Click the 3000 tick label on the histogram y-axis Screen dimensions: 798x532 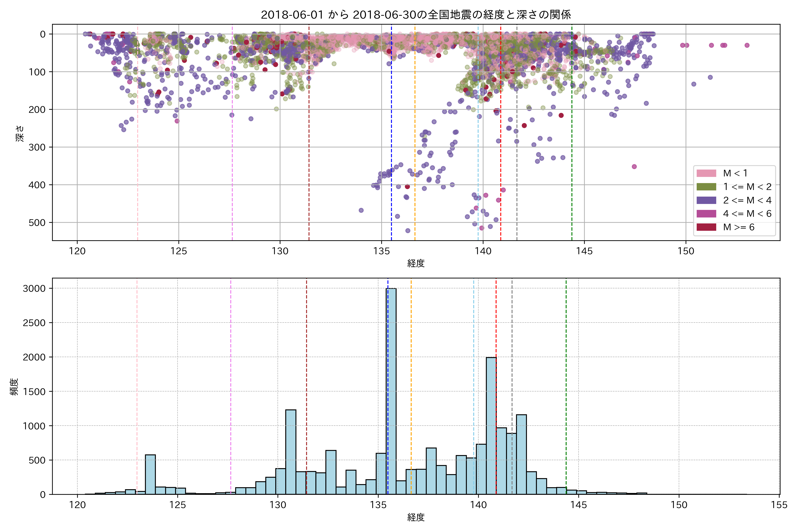click(34, 289)
